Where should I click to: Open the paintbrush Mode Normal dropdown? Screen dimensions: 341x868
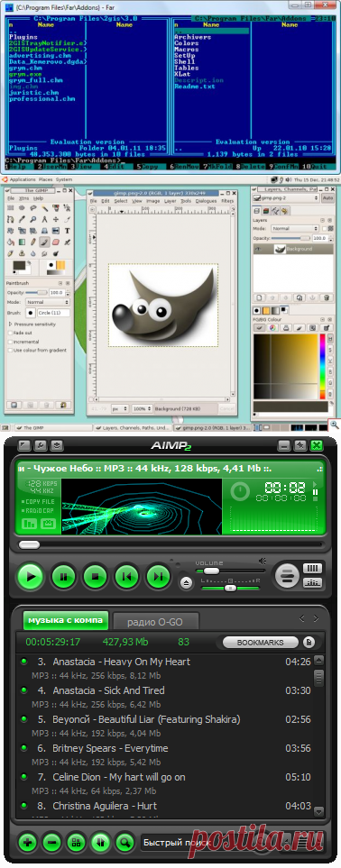[x=48, y=302]
